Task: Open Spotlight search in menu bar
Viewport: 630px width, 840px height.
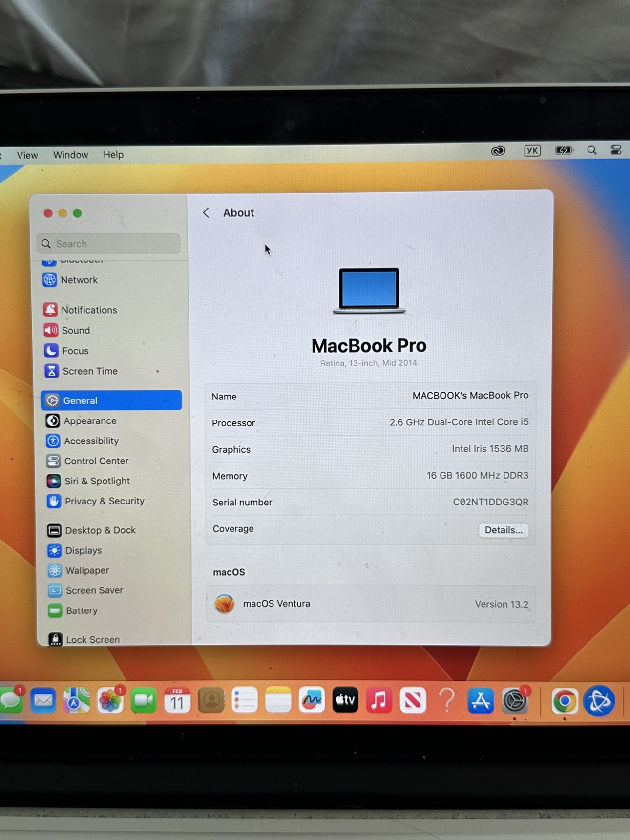Action: point(592,150)
